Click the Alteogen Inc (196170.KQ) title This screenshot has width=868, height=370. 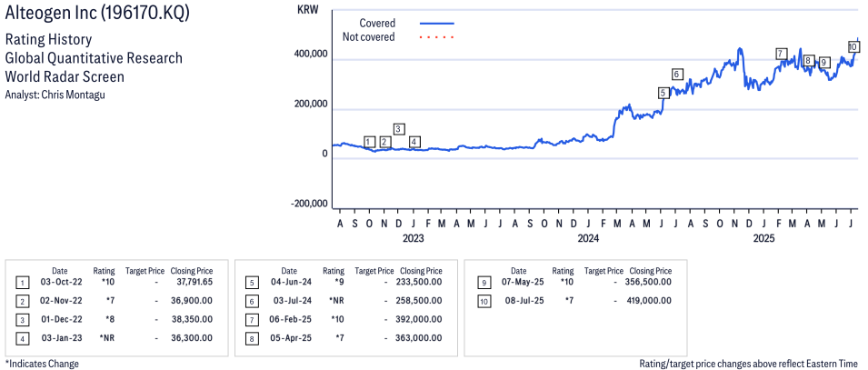[97, 14]
